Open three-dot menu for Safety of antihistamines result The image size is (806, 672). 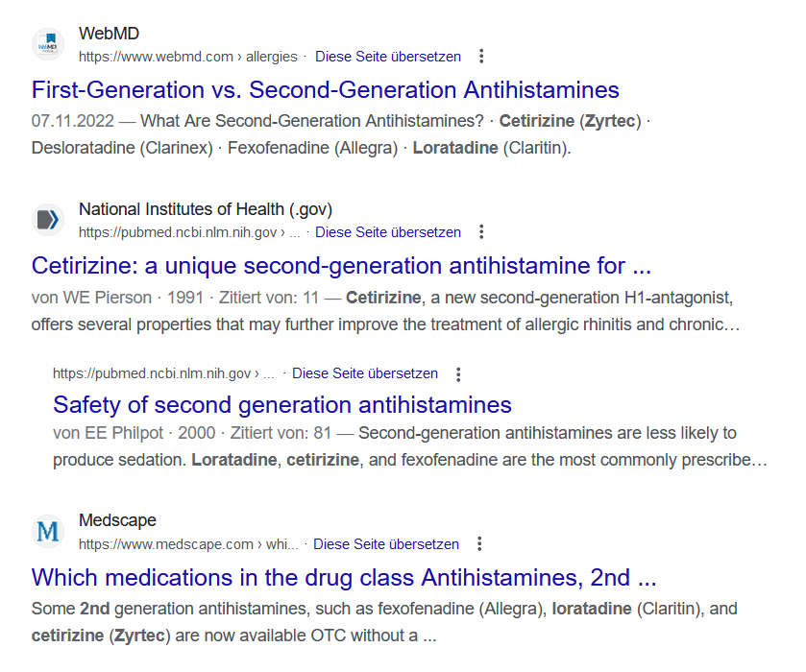point(458,374)
